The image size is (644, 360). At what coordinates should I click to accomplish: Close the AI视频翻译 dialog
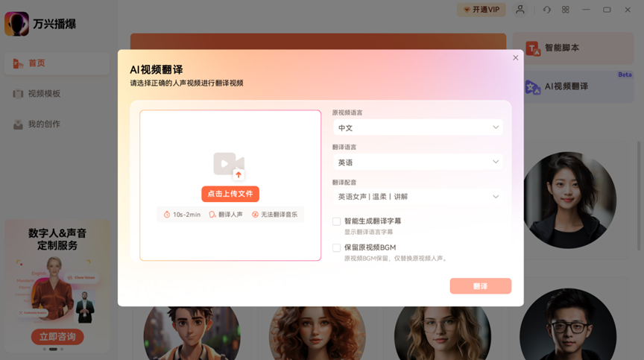(x=516, y=58)
